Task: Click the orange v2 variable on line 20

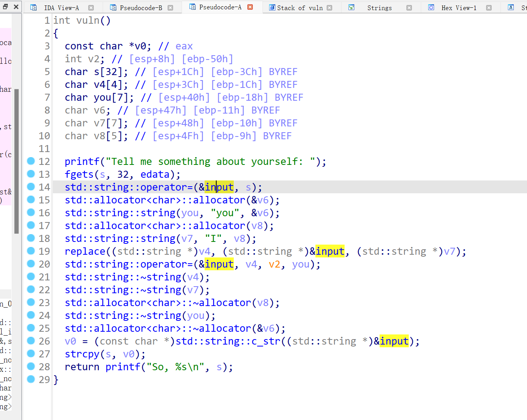Action: pyautogui.click(x=274, y=264)
